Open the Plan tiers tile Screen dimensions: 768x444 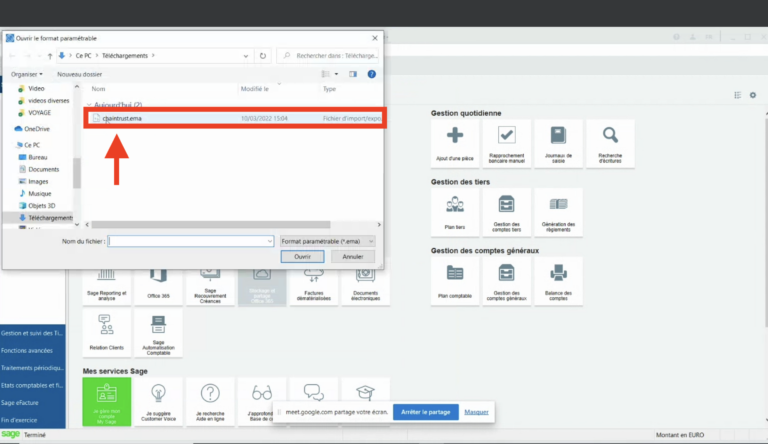tap(455, 213)
